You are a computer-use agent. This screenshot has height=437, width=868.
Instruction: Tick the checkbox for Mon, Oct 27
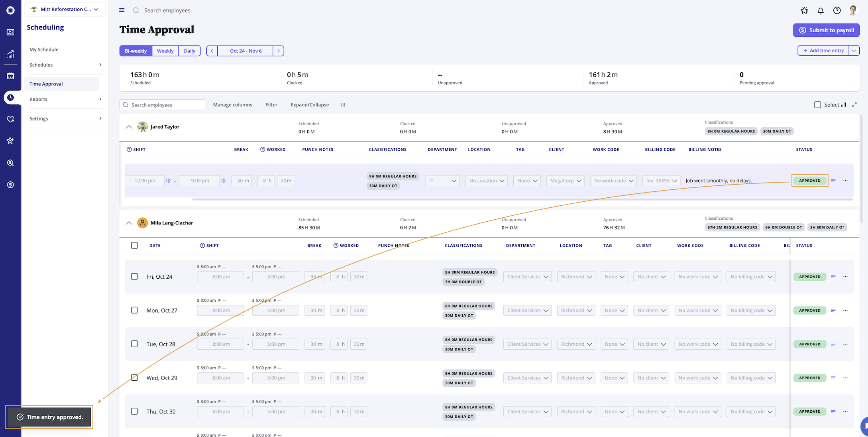[x=134, y=310]
